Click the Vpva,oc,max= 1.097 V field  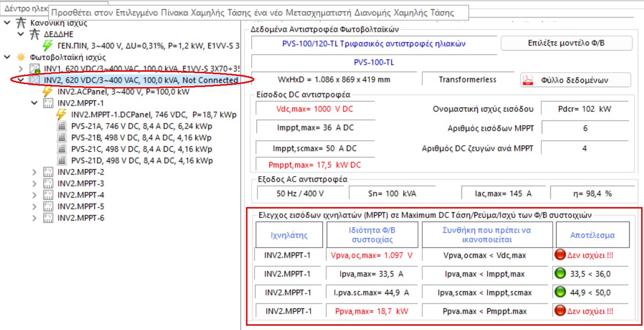point(371,255)
